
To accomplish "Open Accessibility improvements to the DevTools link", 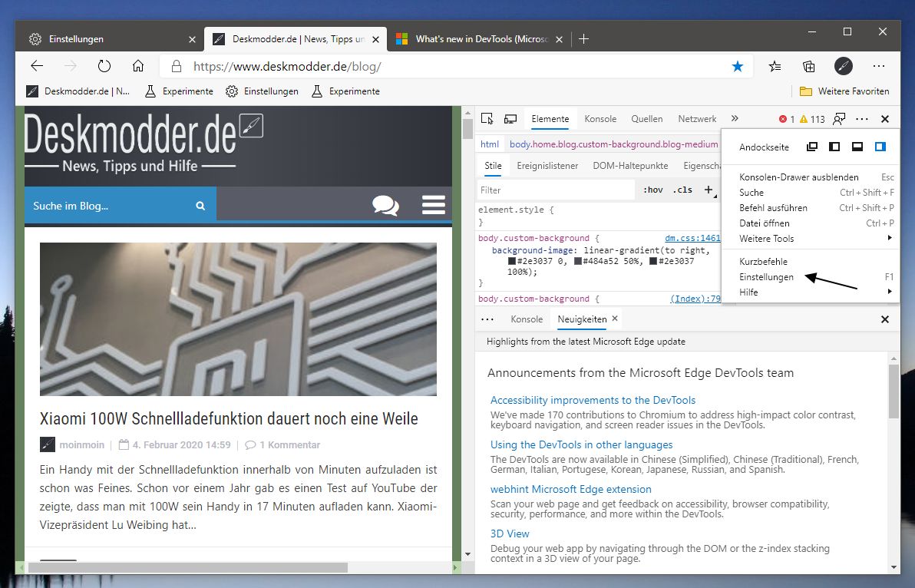I will click(593, 400).
